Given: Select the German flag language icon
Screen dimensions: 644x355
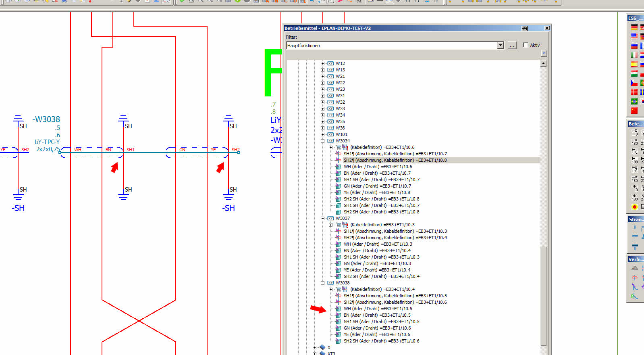Looking at the screenshot, I should 634,27.
